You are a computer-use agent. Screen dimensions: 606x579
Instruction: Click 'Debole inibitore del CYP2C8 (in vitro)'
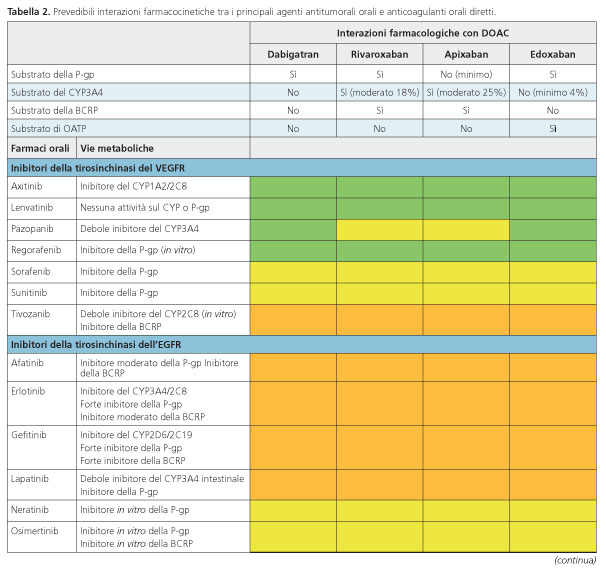tap(158, 314)
